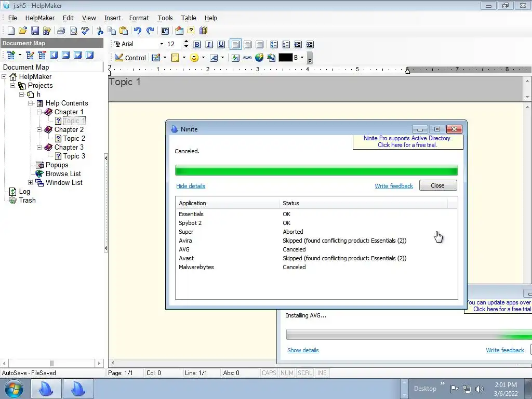Collapse the Chapter 2 tree node
The image size is (532, 399).
[x=39, y=129]
